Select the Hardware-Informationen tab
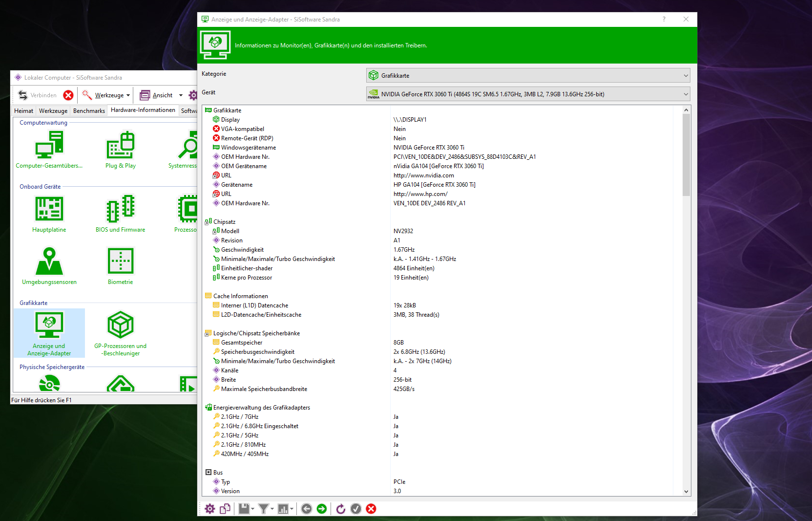This screenshot has height=521, width=812. point(143,110)
